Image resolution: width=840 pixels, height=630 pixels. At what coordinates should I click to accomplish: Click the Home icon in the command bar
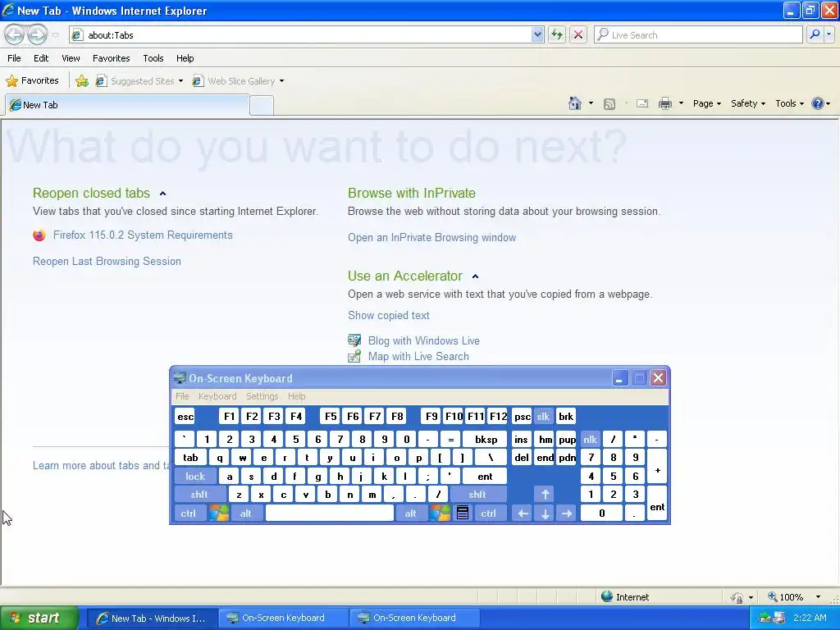pos(575,103)
